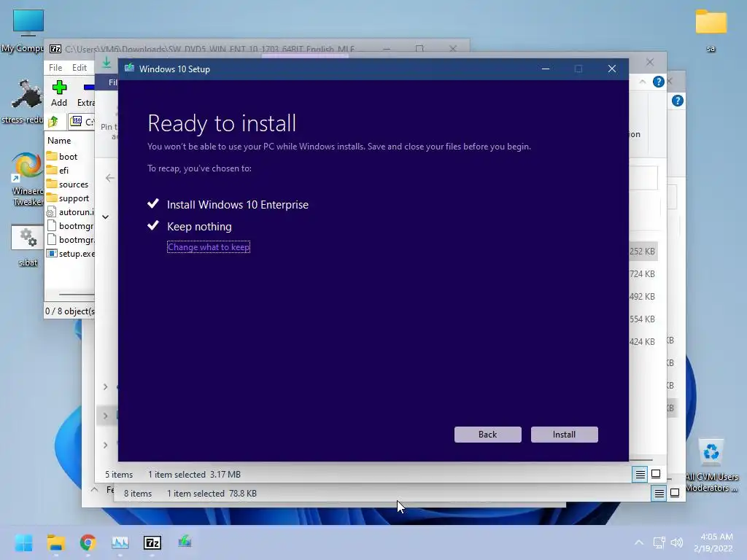Collapse the Explorer ribbon with the chevron

(x=642, y=82)
